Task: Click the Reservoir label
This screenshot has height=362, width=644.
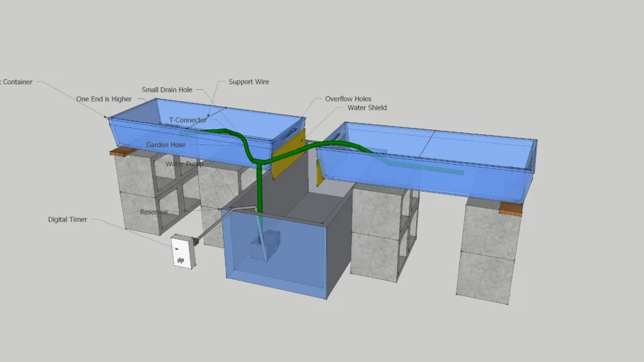Action: [154, 212]
